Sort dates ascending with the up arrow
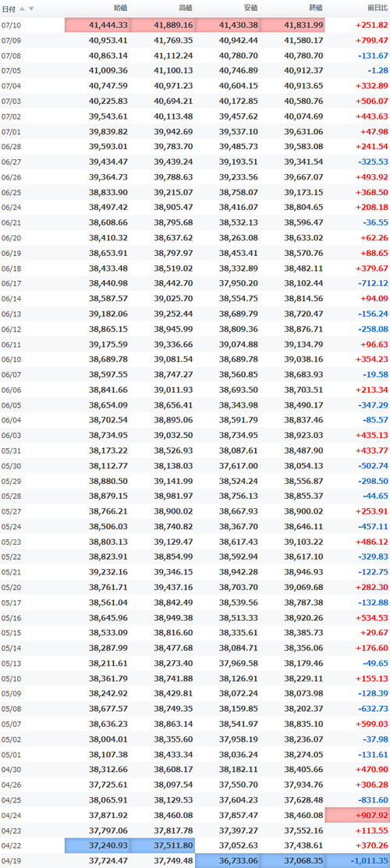 coord(22,9)
